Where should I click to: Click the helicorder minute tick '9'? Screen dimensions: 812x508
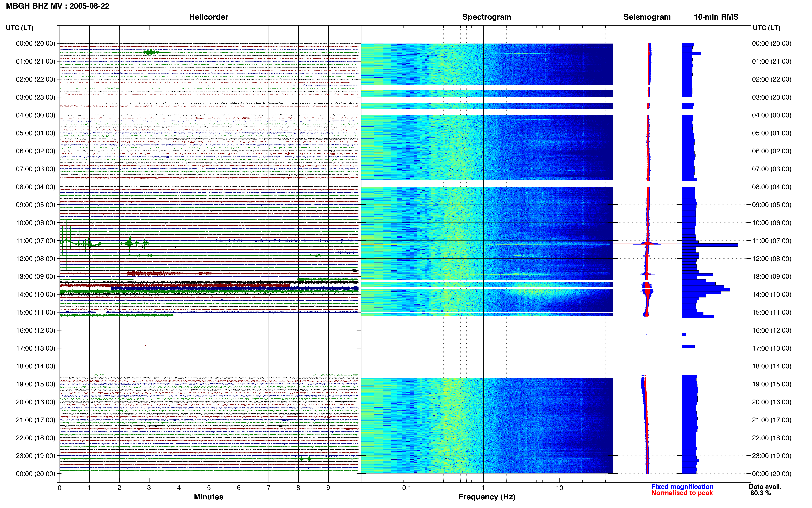328,488
